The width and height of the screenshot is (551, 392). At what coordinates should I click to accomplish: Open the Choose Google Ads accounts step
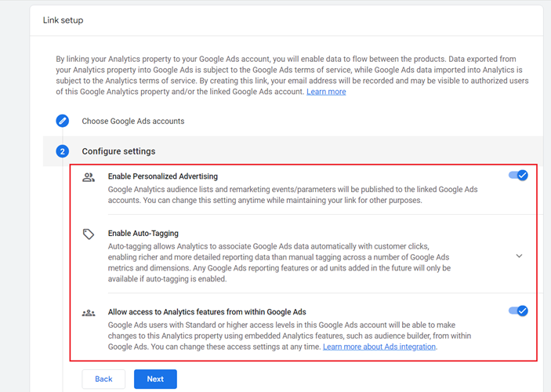pos(132,121)
